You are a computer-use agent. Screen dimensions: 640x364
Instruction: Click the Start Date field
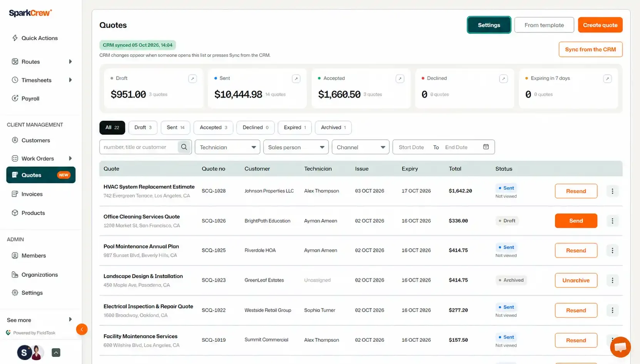click(411, 147)
